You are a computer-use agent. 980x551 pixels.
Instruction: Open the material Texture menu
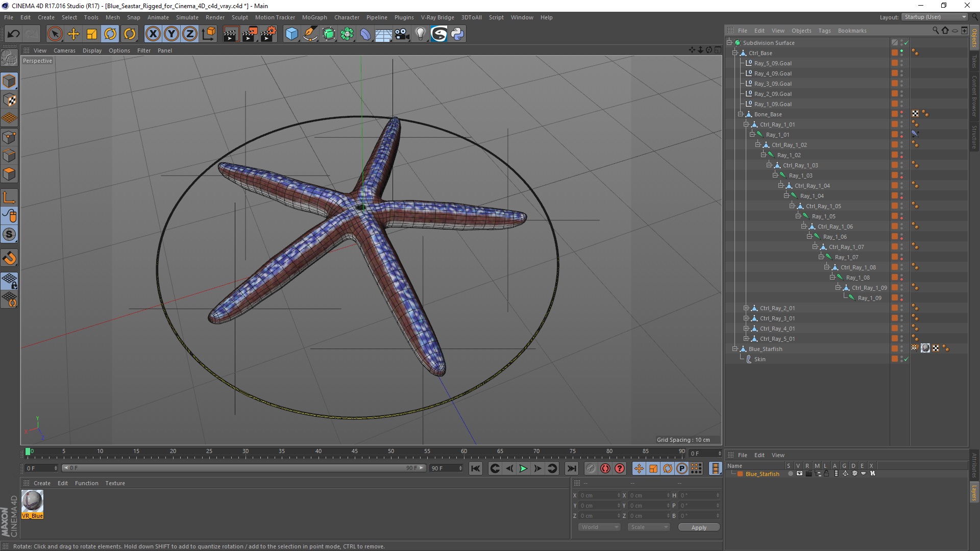(x=115, y=483)
